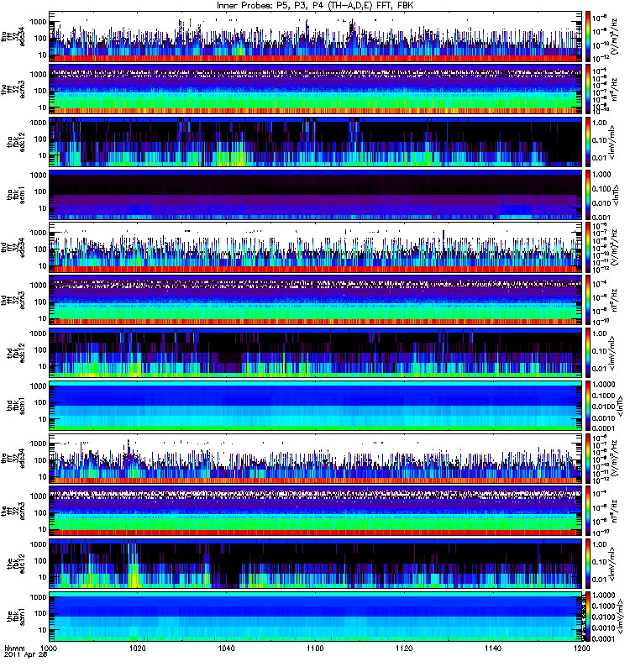The height and width of the screenshot is (672, 630).
Task: Click the 'tha fbk scm1' axis label
Action: 16,195
